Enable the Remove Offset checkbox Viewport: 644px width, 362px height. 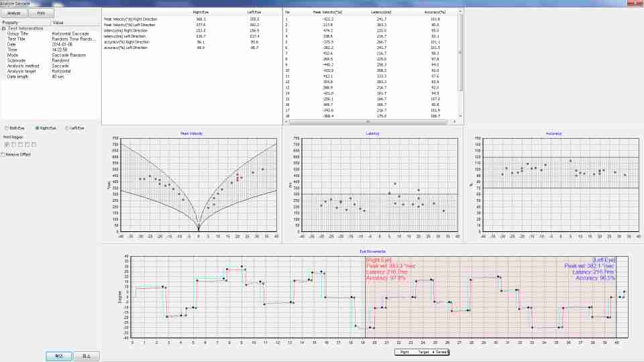(15, 154)
